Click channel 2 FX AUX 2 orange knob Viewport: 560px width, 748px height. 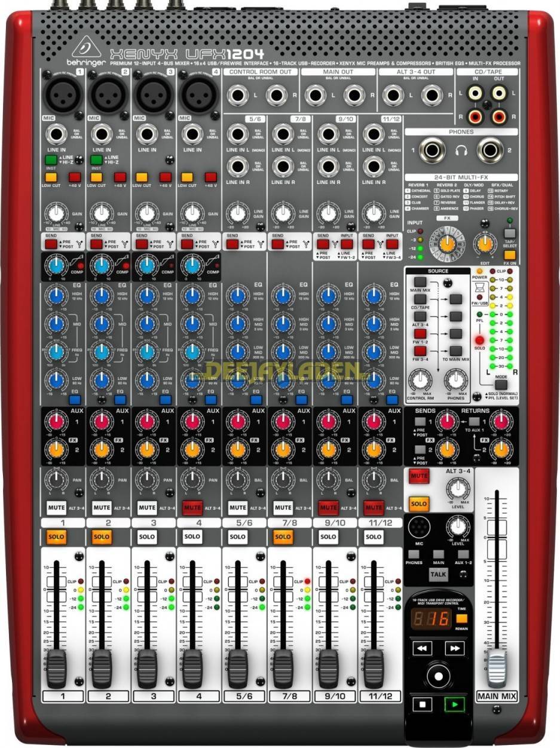coord(102,449)
